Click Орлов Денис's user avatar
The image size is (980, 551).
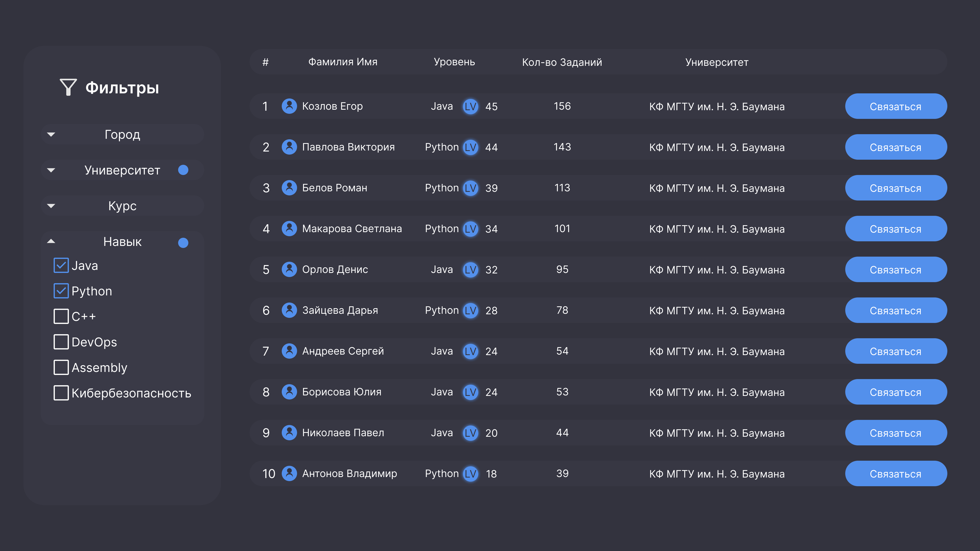click(289, 269)
